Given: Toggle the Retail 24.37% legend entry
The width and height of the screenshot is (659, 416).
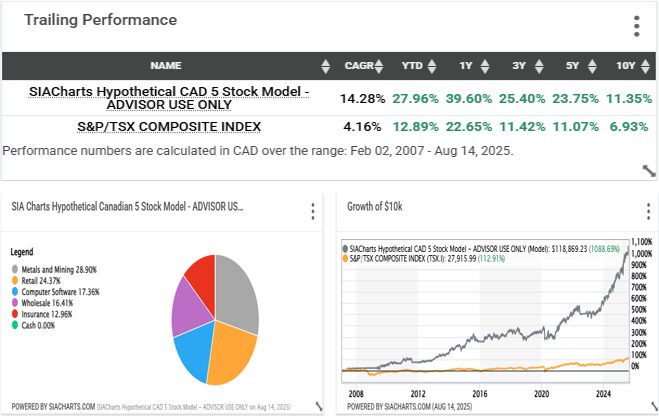Looking at the screenshot, I should 43,283.
